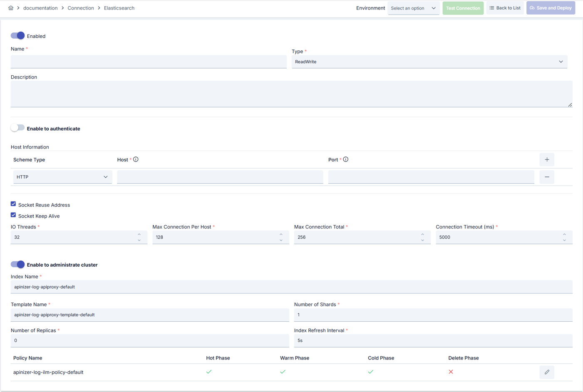Click the Index Name field
This screenshot has width=583, height=392.
[291, 287]
